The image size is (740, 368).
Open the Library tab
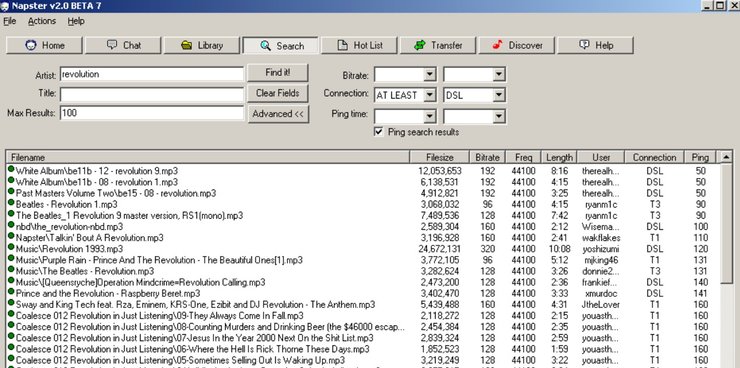202,45
